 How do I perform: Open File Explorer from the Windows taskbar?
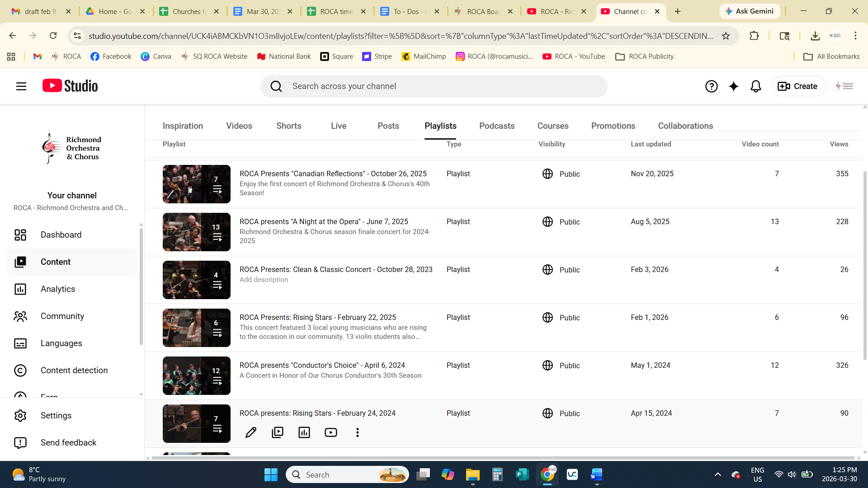[472, 474]
